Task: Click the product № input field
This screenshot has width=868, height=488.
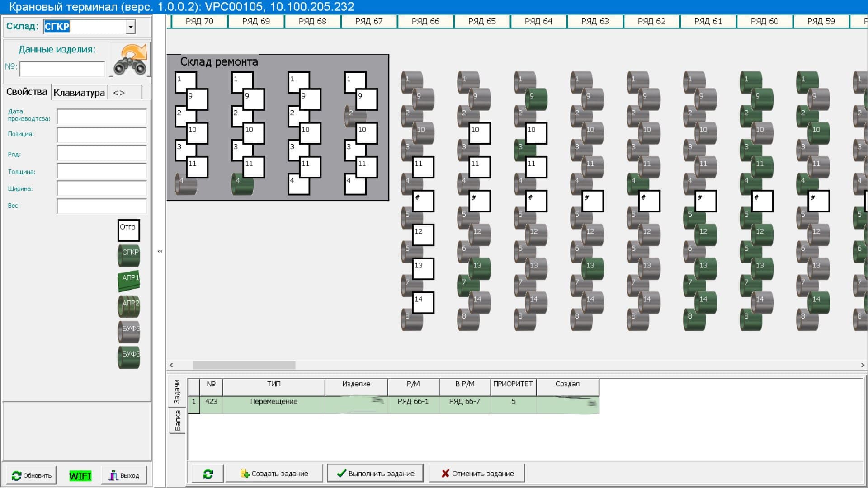Action: [62, 69]
